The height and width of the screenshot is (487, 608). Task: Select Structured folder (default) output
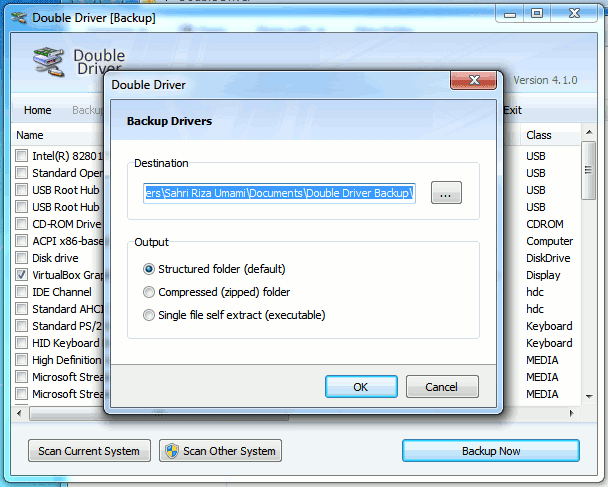149,269
